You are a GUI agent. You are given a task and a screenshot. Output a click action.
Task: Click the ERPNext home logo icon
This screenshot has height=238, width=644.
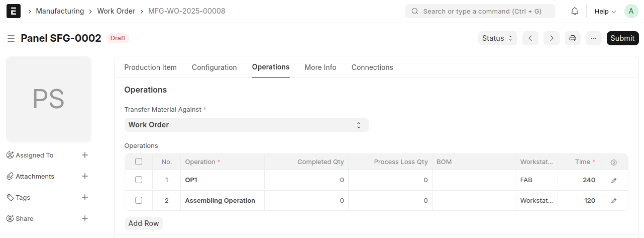click(x=13, y=11)
